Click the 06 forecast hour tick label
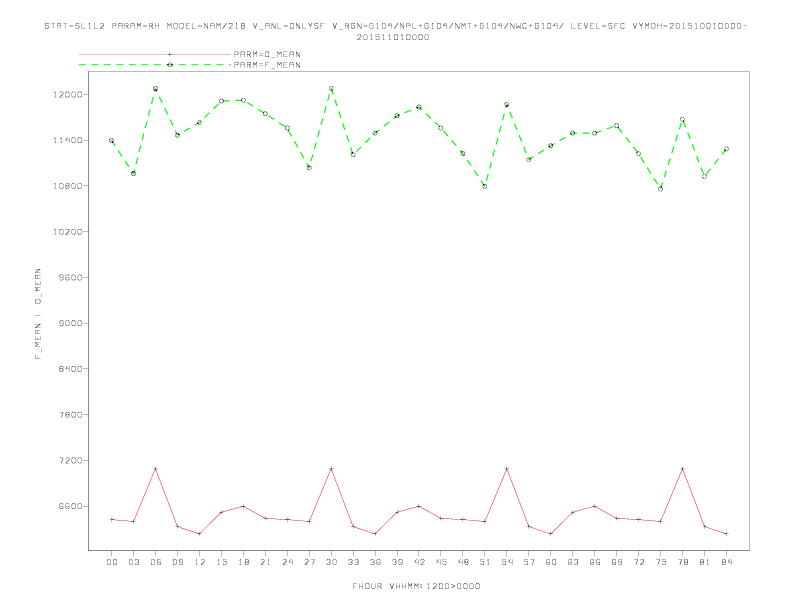This screenshot has width=792, height=612. pyautogui.click(x=156, y=562)
